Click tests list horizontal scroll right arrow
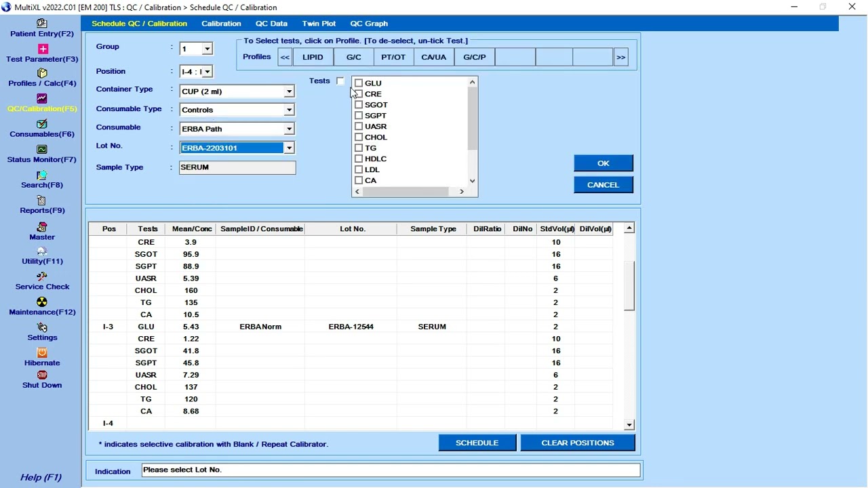 coord(462,192)
